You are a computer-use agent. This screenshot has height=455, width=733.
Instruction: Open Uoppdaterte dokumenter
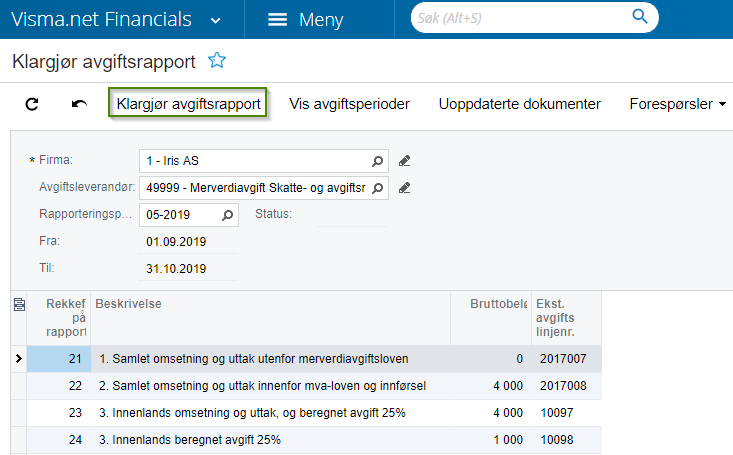click(x=519, y=104)
